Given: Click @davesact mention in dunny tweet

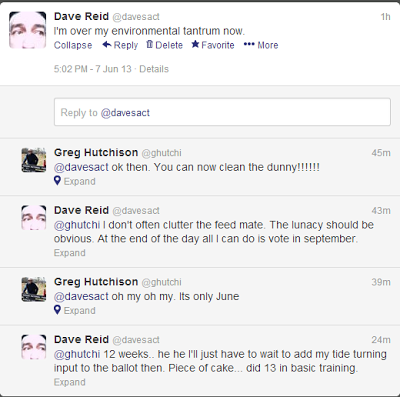Looking at the screenshot, I should pos(81,167).
